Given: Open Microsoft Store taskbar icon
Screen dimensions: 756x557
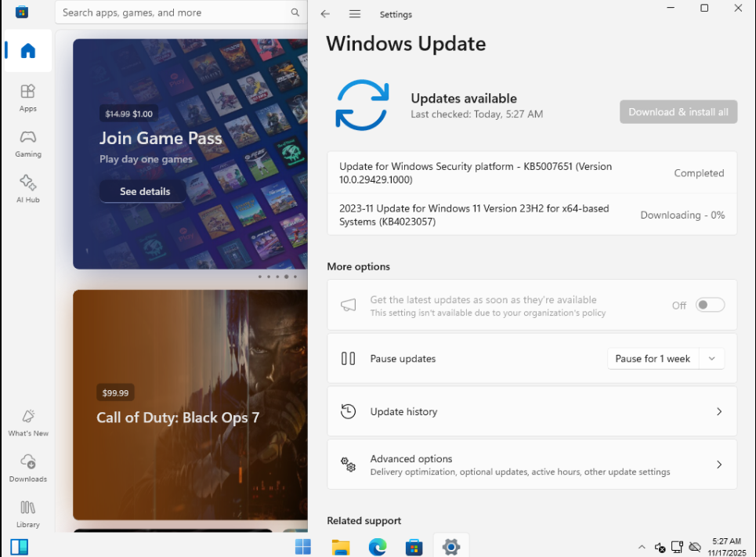Looking at the screenshot, I should (414, 547).
